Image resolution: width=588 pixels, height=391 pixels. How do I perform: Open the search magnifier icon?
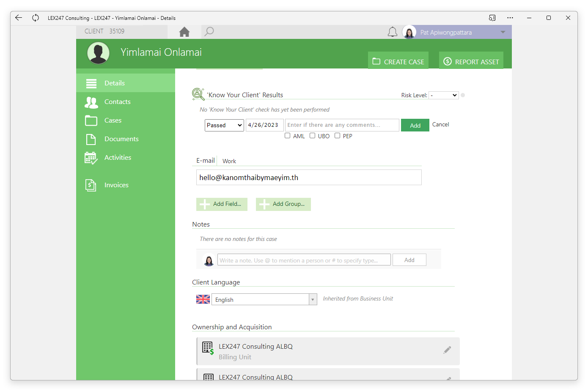point(209,32)
